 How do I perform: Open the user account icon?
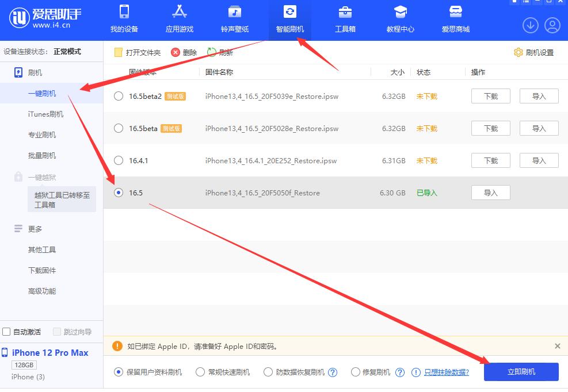552,25
